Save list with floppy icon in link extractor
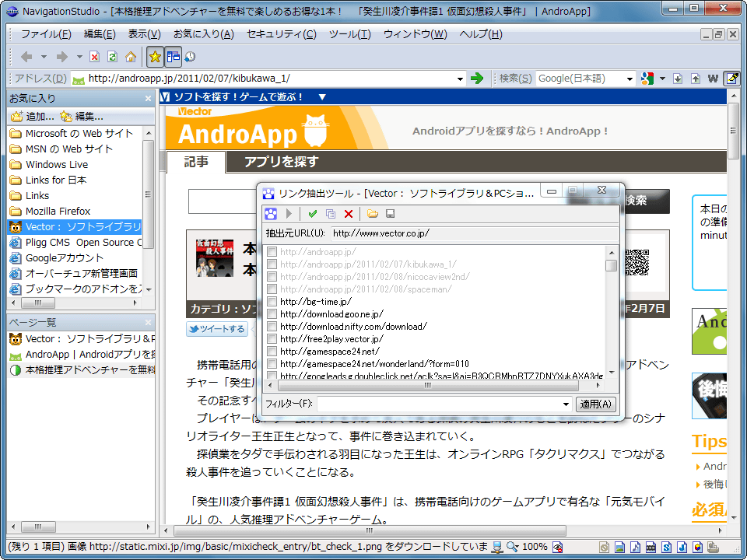 [390, 214]
